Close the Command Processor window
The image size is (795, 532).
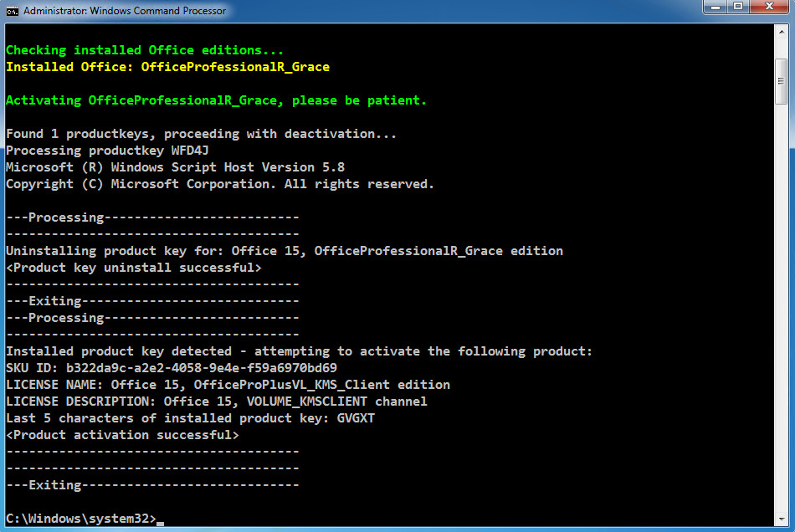(769, 7)
